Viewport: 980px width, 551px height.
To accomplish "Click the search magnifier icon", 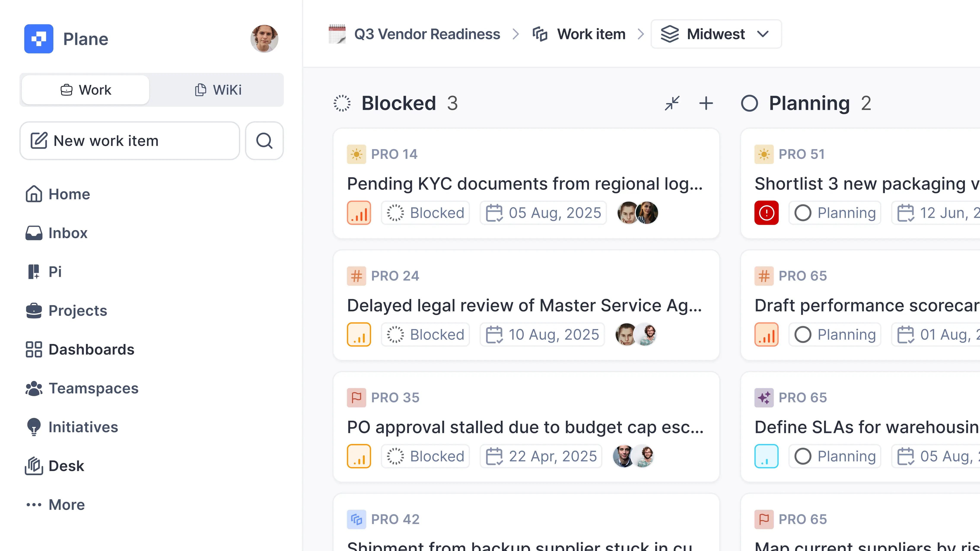I will click(264, 141).
